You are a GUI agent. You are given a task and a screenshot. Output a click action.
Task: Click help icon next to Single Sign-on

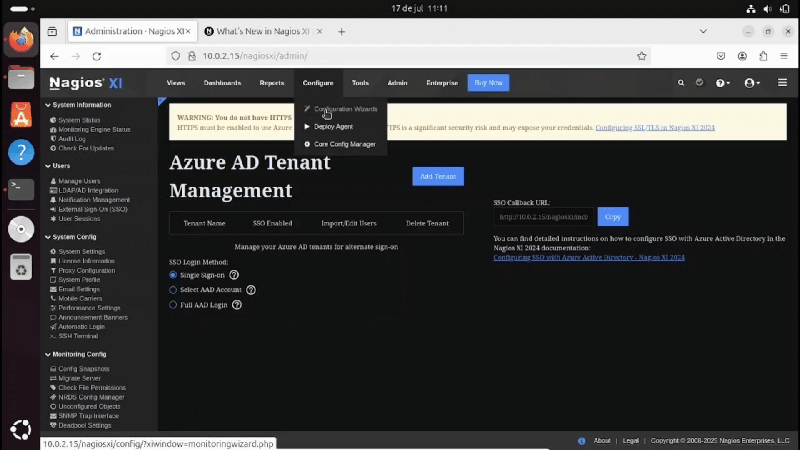point(234,275)
